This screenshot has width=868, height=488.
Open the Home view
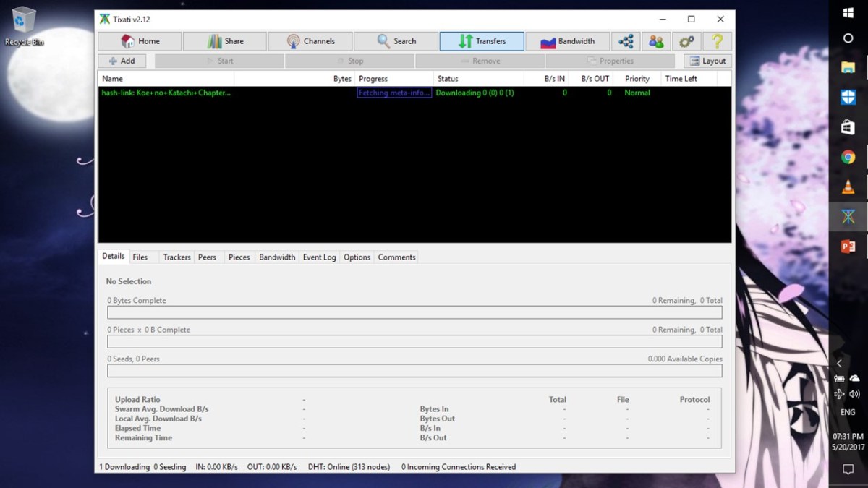[x=140, y=41]
